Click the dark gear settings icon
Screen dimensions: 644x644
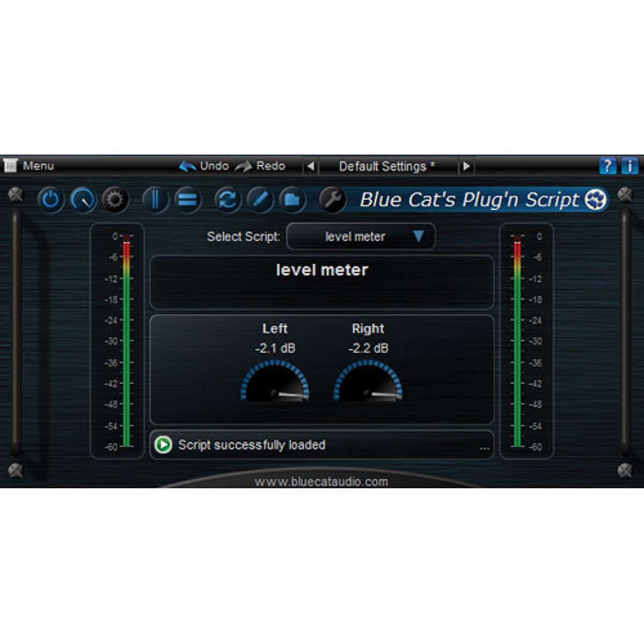(115, 200)
